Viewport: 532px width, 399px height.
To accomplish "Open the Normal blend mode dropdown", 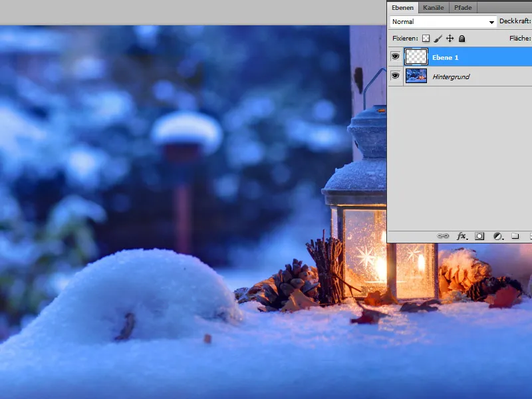I will (443, 22).
